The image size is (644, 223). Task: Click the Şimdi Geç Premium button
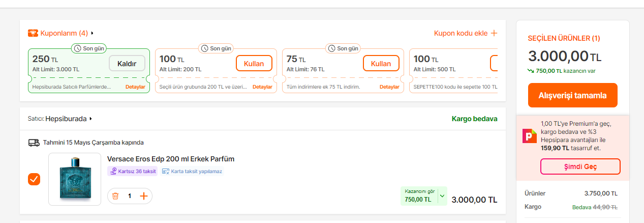pyautogui.click(x=580, y=166)
